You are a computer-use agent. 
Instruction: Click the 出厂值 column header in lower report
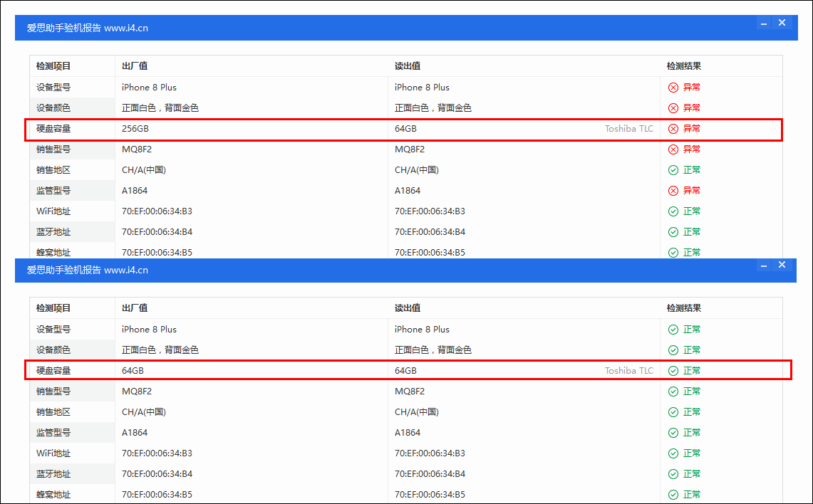pos(135,308)
